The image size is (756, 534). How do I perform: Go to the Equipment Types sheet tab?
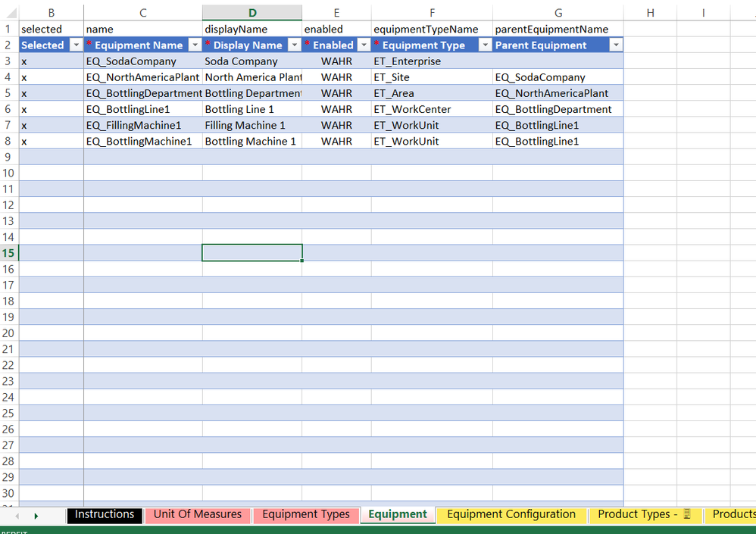tap(306, 514)
